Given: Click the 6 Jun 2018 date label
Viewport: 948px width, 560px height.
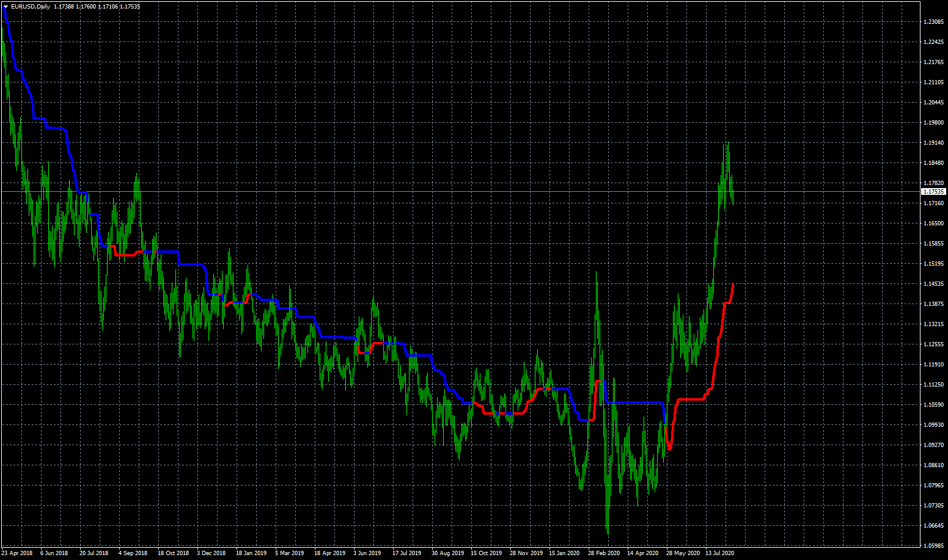Looking at the screenshot, I should coord(54,553).
